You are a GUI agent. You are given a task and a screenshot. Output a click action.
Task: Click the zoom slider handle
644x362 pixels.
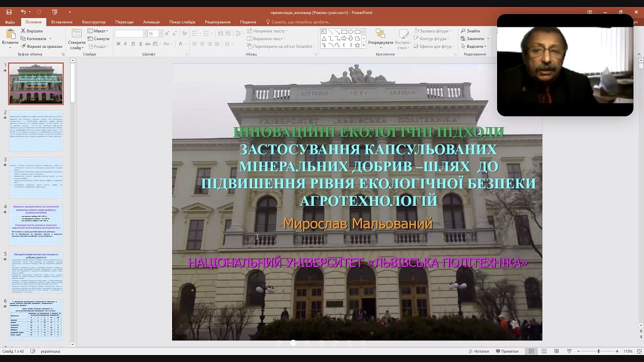[x=598, y=352]
